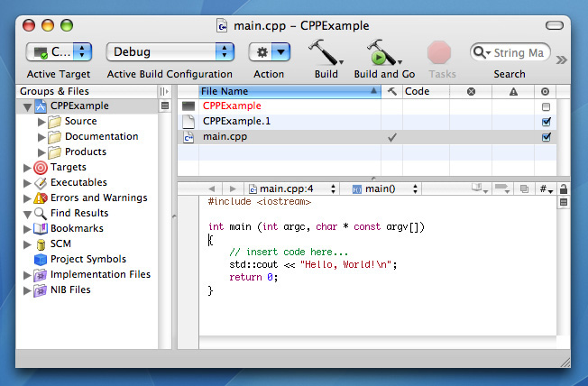Select Errors and Warnings group
Viewport: 588px width, 386px height.
(98, 198)
